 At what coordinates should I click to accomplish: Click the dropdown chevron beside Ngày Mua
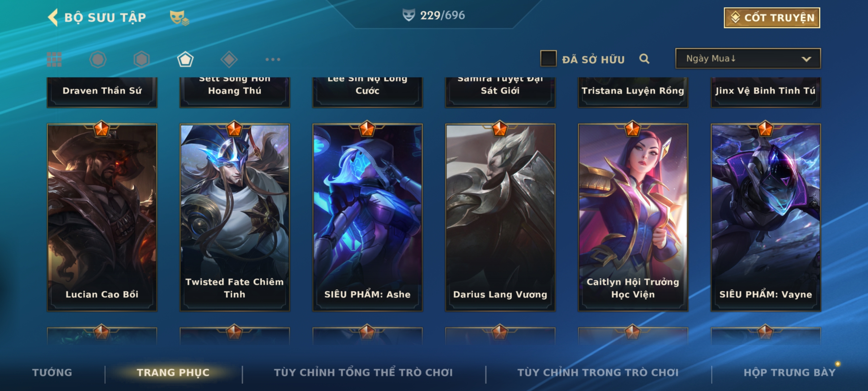(806, 59)
